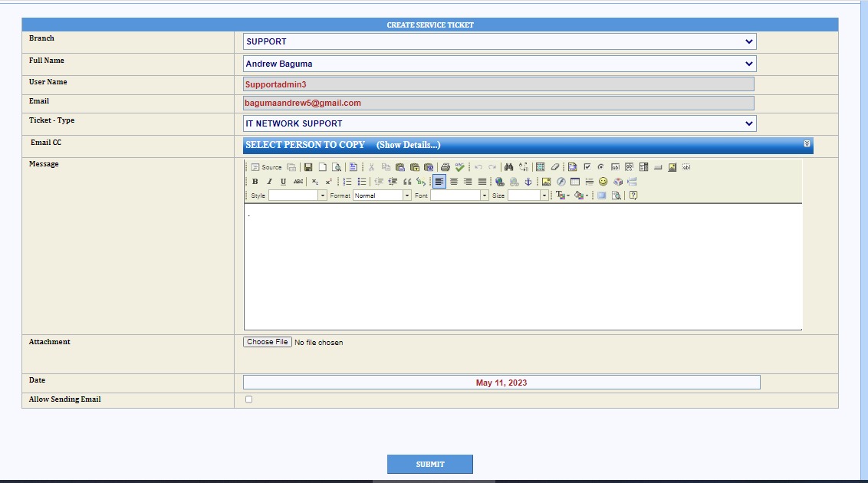
Task: Click the insert radio button form-field icon
Action: pos(600,167)
